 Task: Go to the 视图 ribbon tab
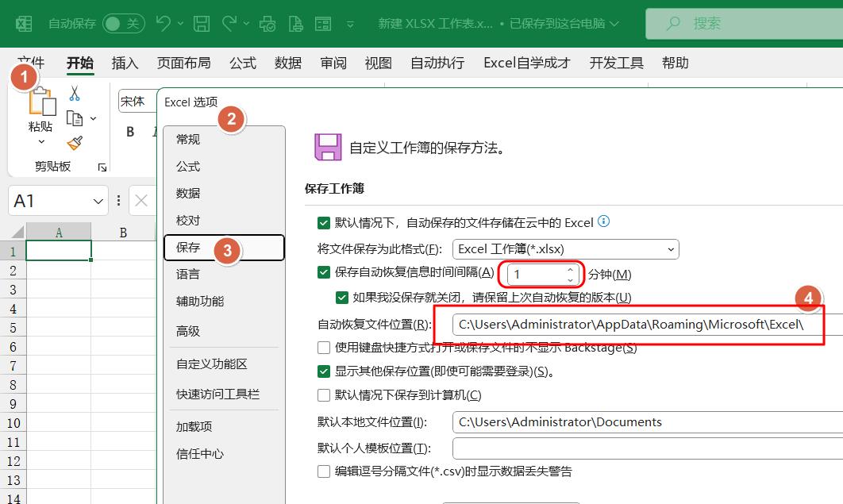coord(379,63)
